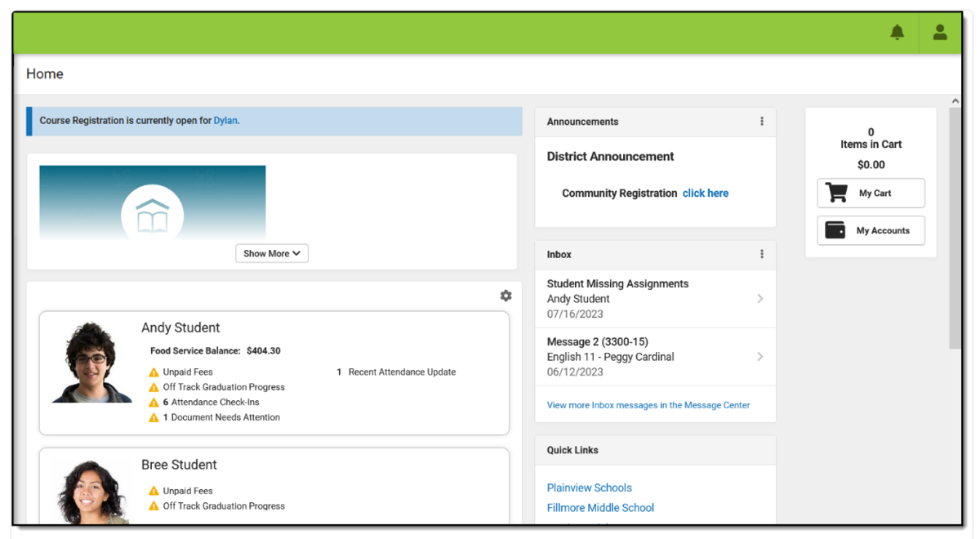This screenshot has width=980, height=539.
Task: Click the book logo in the banner
Action: [153, 215]
